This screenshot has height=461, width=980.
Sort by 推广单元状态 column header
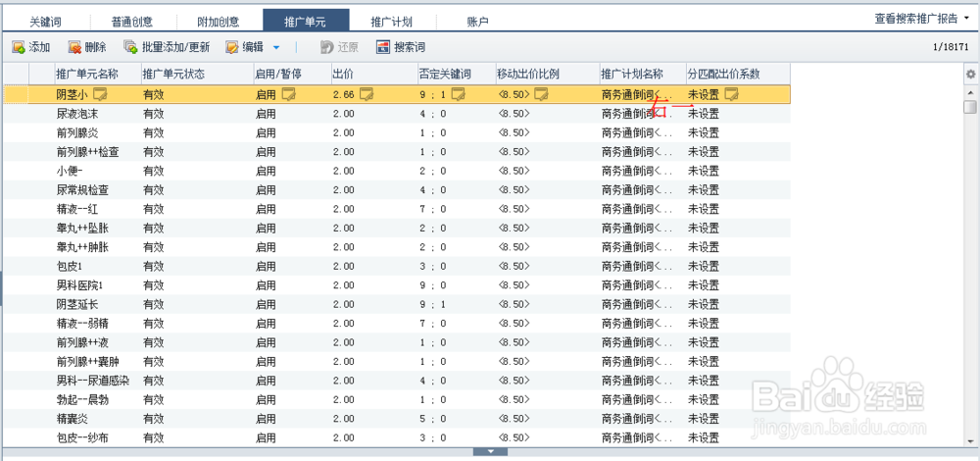click(197, 74)
